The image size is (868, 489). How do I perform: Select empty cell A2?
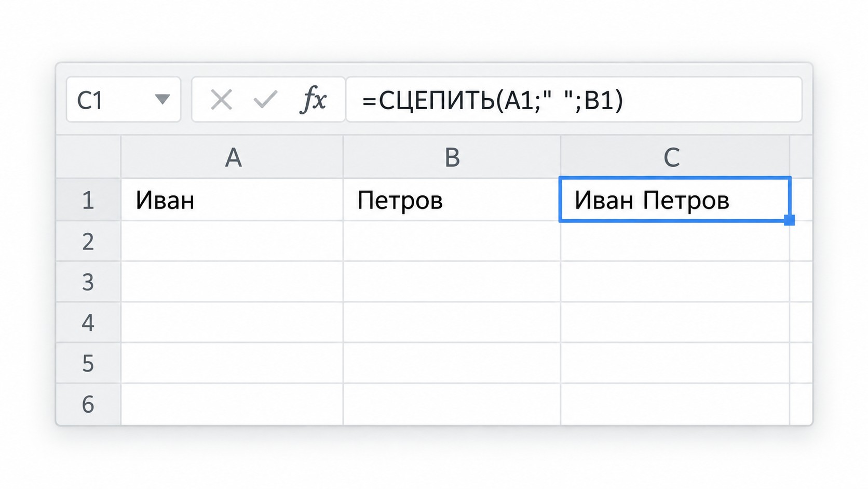tap(232, 241)
